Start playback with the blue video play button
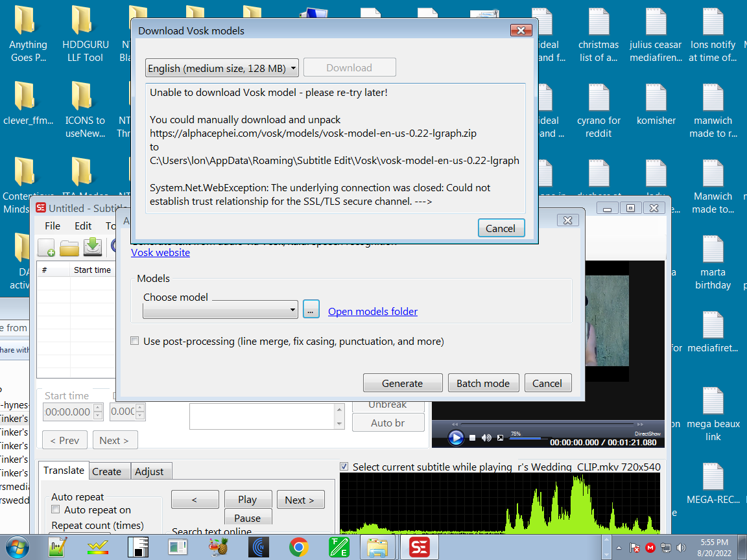 tap(455, 437)
